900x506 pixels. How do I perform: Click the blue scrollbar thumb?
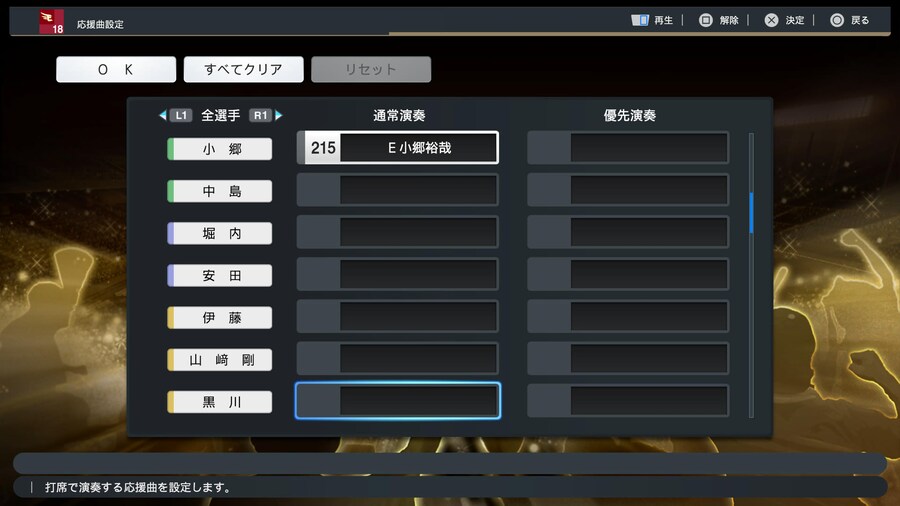(751, 213)
